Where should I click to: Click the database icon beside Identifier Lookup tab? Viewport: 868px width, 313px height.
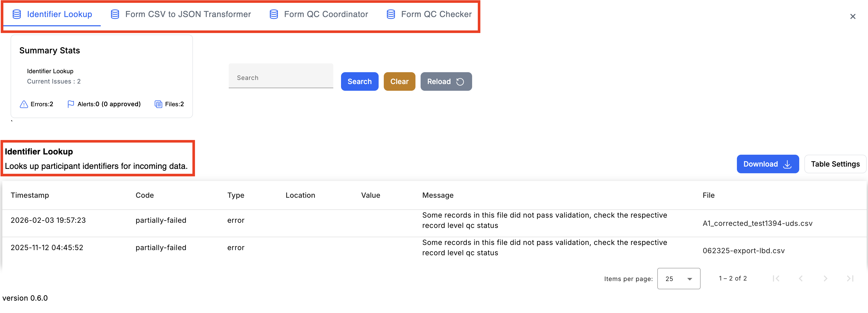tap(16, 14)
